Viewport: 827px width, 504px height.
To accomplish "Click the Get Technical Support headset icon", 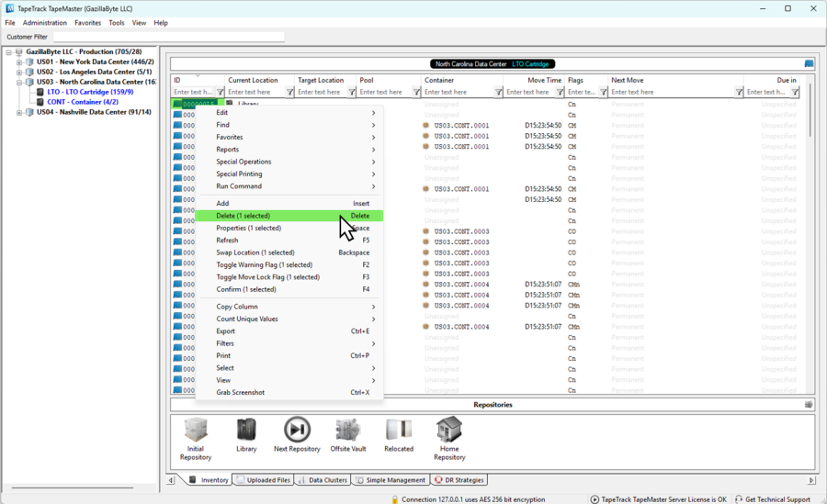I will [x=739, y=499].
